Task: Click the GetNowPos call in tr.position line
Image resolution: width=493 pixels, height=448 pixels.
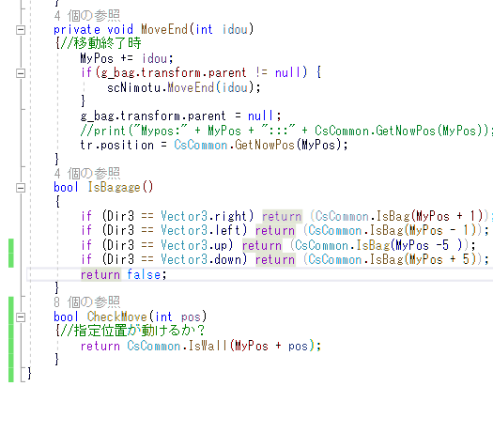Action: (265, 145)
